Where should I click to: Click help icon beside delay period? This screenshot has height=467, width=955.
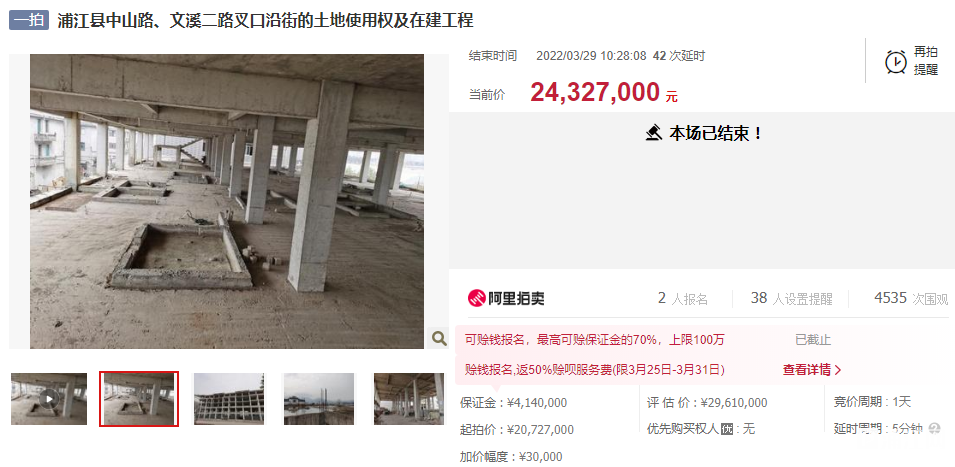point(934,429)
